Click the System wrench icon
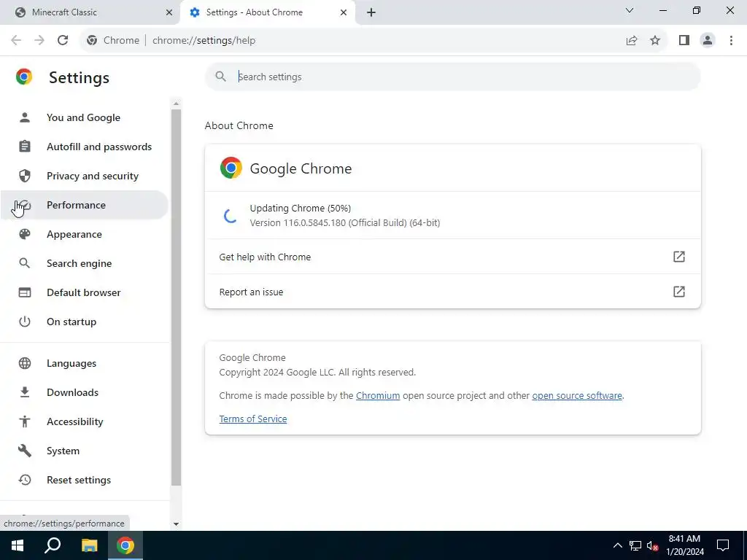 click(x=24, y=451)
